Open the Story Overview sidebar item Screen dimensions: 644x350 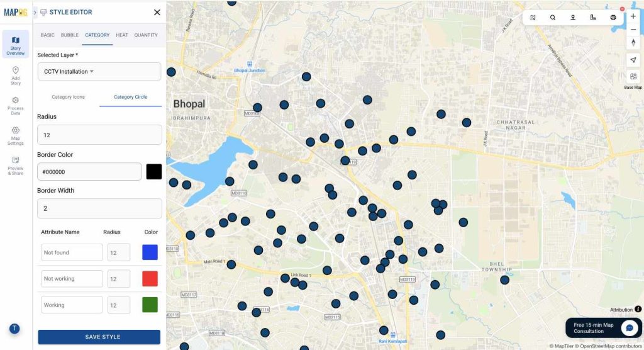tap(16, 45)
